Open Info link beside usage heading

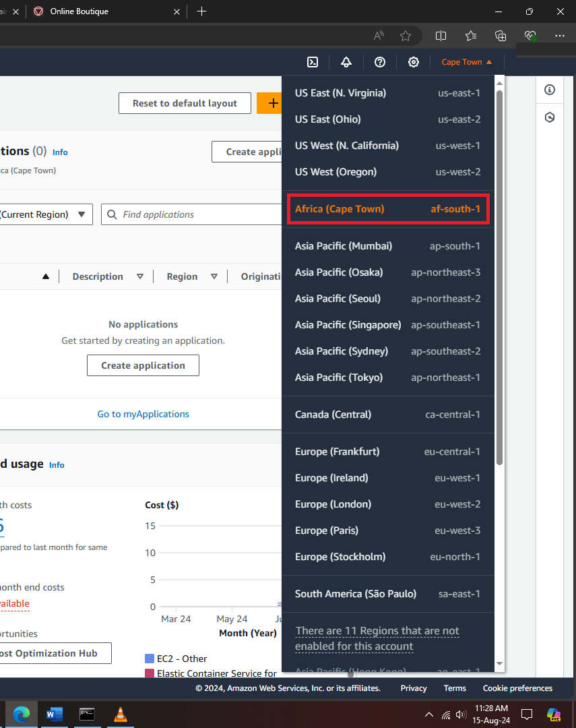pyautogui.click(x=57, y=465)
